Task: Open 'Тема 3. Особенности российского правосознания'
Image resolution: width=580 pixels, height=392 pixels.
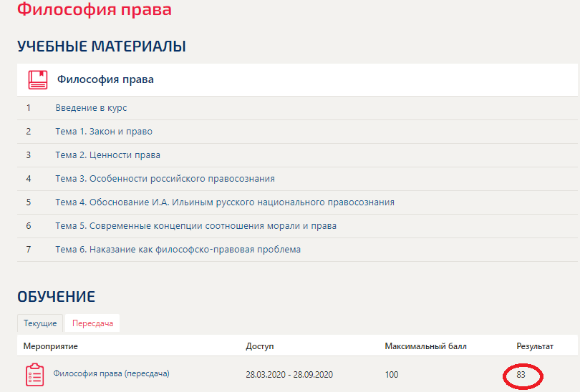Action: tap(165, 179)
